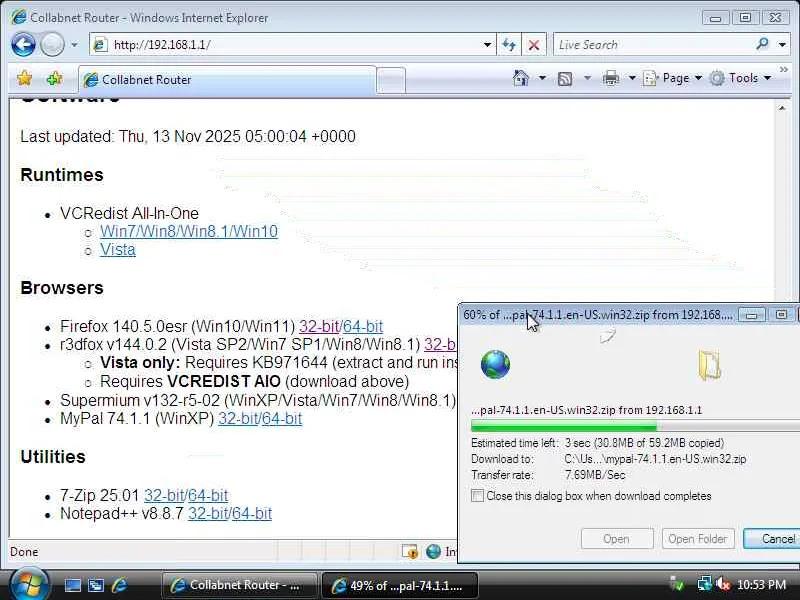
Task: Download MyPal 74.1.1 64-bit
Action: tap(282, 418)
